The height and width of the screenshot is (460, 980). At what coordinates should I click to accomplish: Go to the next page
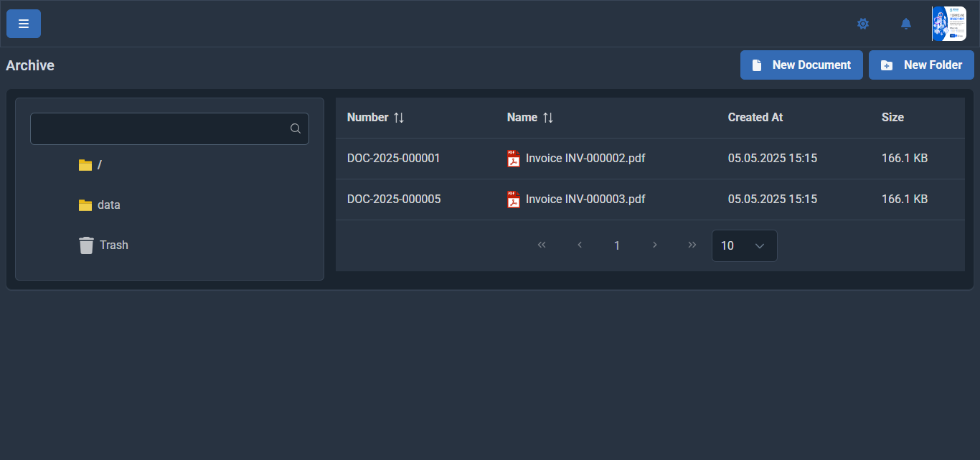(654, 245)
